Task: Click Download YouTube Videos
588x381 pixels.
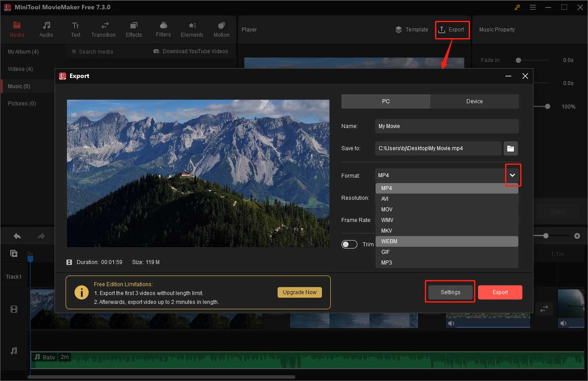Action: 191,51
